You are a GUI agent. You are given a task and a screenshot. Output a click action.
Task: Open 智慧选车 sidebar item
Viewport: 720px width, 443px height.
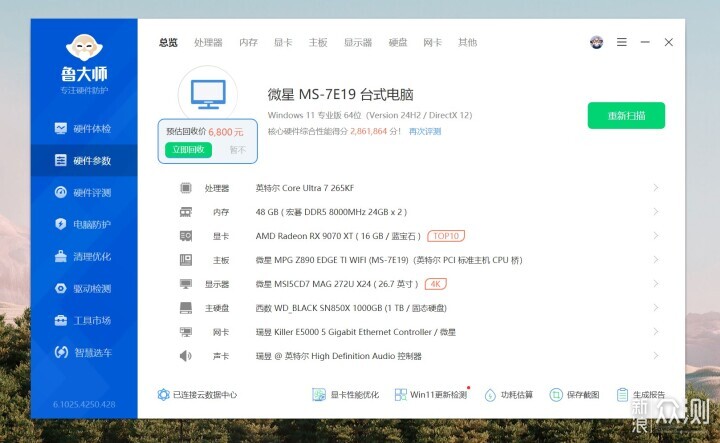84,353
